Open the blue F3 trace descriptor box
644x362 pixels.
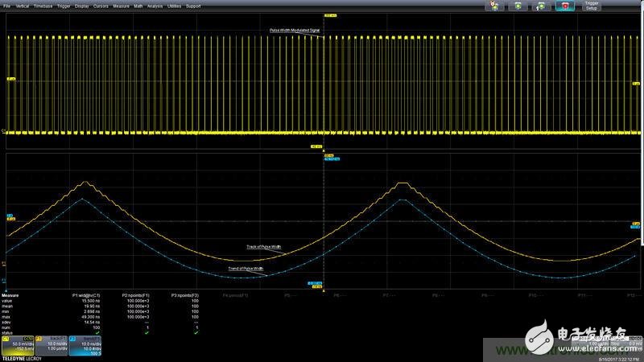84,344
